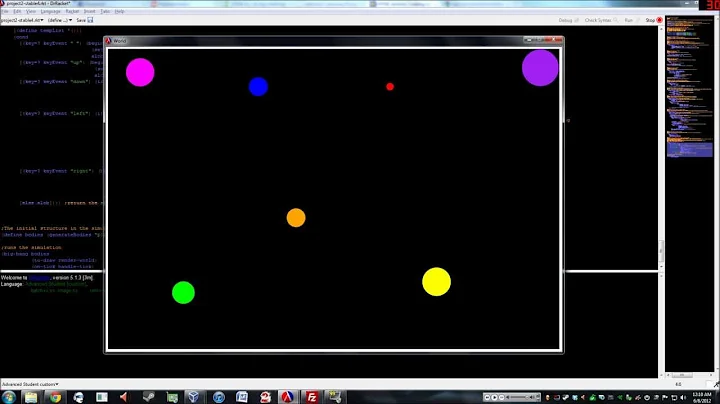Expand the (define ...) definitions dropdown
720x404 pixels.
(60, 20)
